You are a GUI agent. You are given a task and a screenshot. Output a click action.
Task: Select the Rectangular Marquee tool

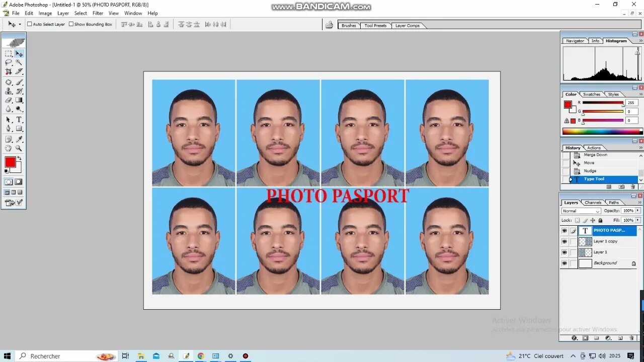pos(9,53)
